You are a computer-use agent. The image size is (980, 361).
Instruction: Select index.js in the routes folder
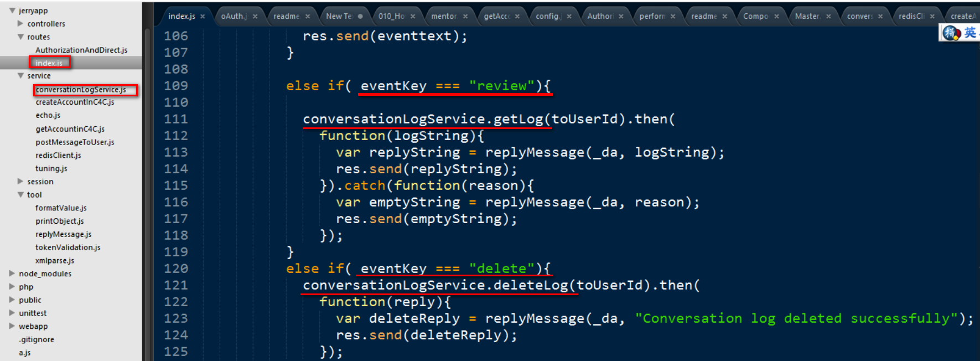tap(49, 63)
